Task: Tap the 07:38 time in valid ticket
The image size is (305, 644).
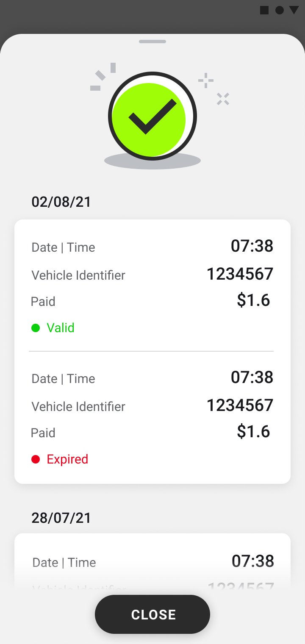Action: coord(252,246)
